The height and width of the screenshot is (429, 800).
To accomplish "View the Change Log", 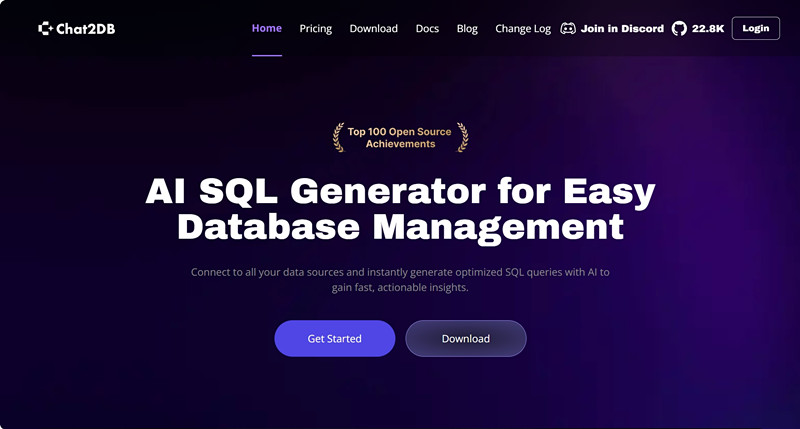I will (x=523, y=29).
